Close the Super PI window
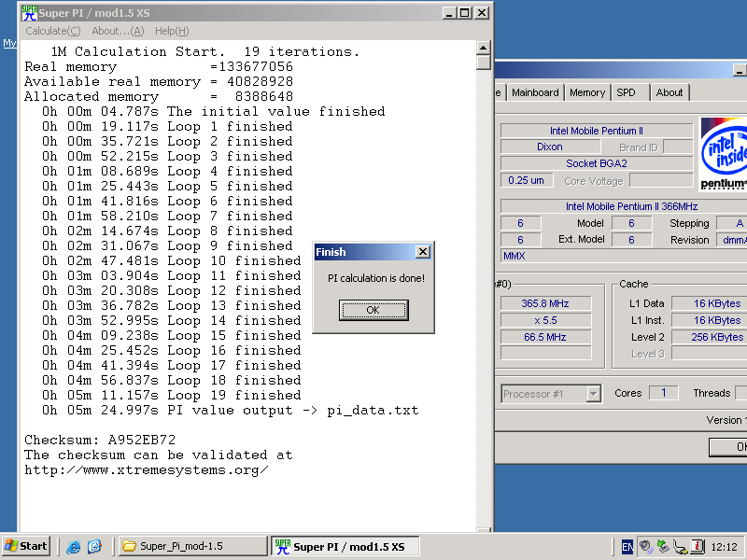The height and width of the screenshot is (560, 747). tap(482, 13)
